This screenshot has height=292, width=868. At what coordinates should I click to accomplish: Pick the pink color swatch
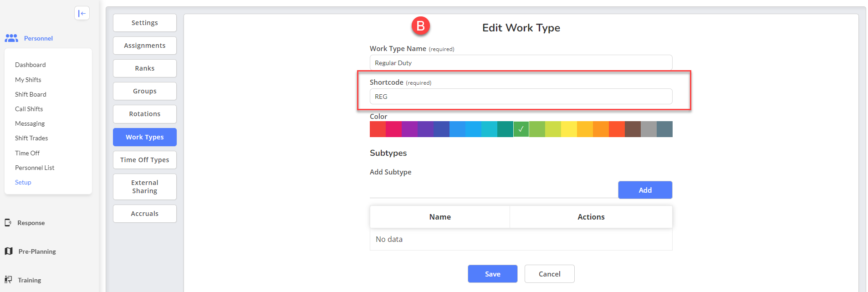[393, 129]
